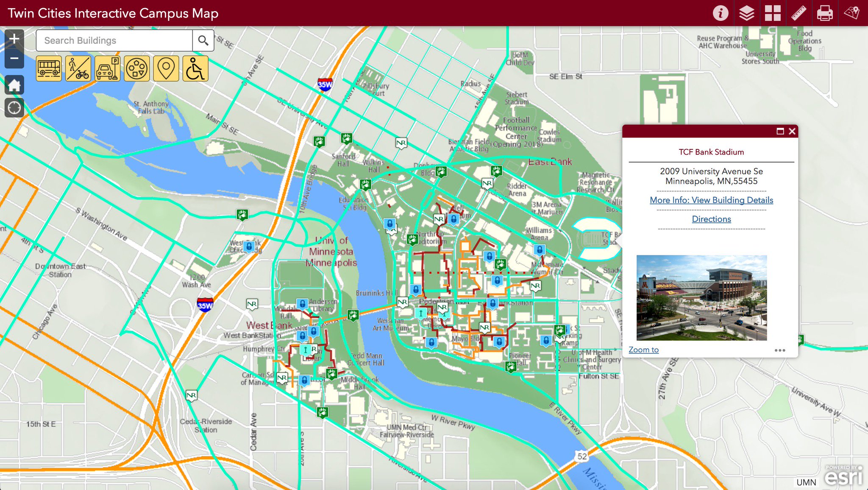
Task: Open the layers list icon
Action: pyautogui.click(x=746, y=13)
